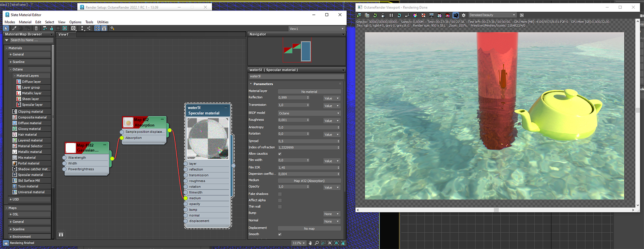644x249 pixels.
Task: Click the color wheel material picker
Action: coord(415,15)
